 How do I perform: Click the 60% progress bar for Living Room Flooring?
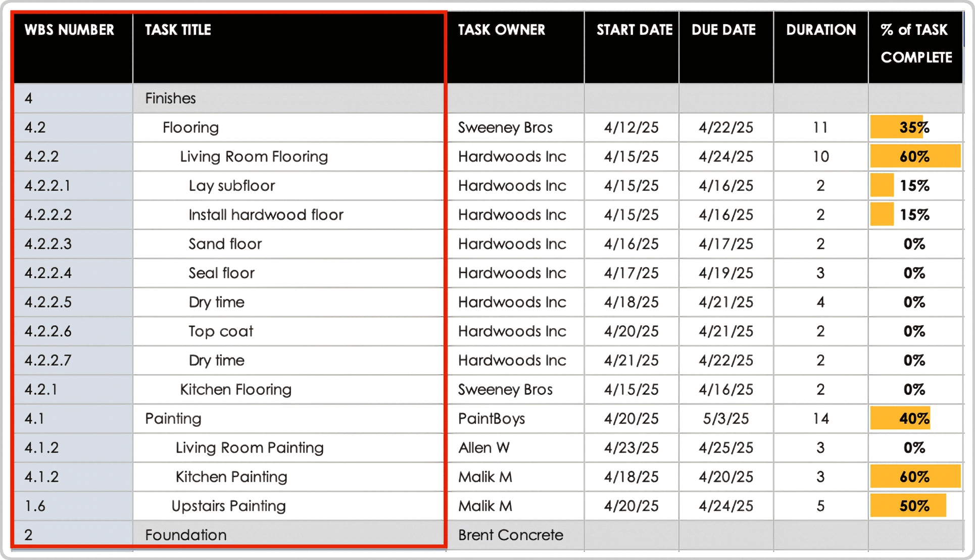pos(915,157)
